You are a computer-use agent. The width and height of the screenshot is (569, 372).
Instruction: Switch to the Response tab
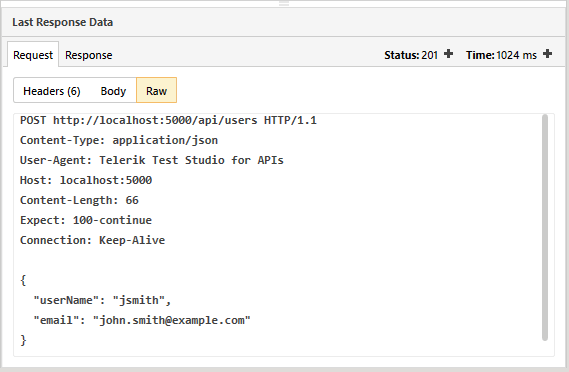click(x=89, y=55)
